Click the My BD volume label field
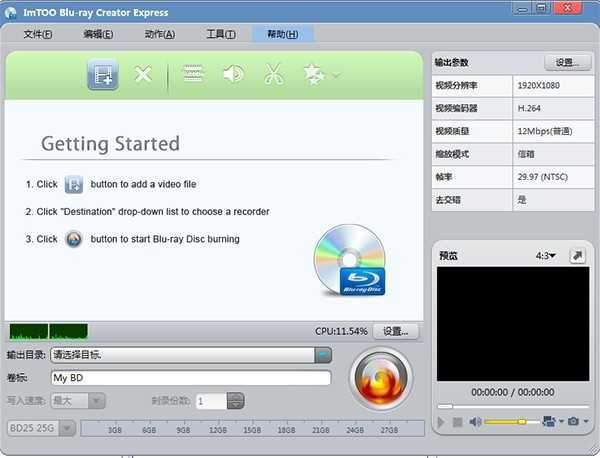This screenshot has height=458, width=600. [191, 378]
